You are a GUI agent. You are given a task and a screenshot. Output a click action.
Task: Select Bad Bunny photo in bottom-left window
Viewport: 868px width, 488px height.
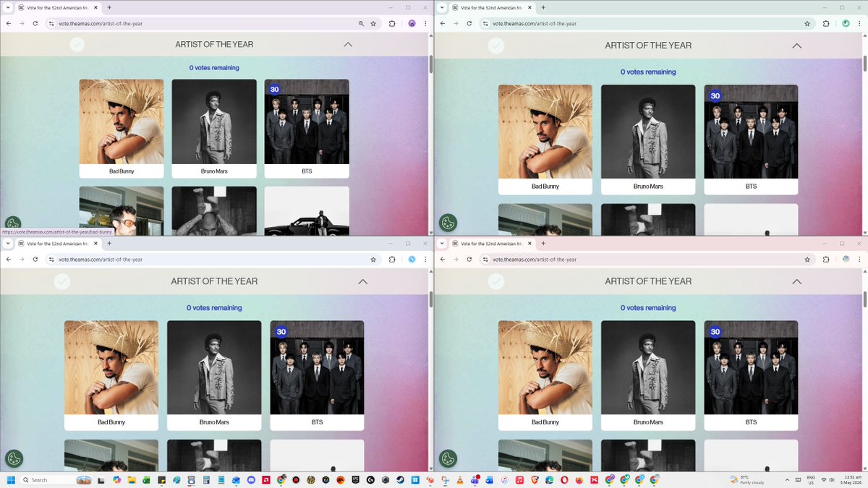(x=111, y=367)
